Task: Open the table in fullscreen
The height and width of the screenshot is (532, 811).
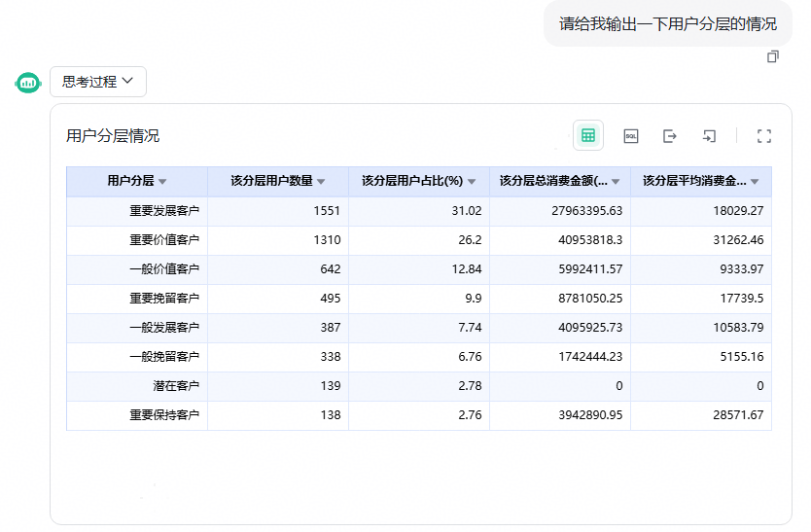Action: 764,136
